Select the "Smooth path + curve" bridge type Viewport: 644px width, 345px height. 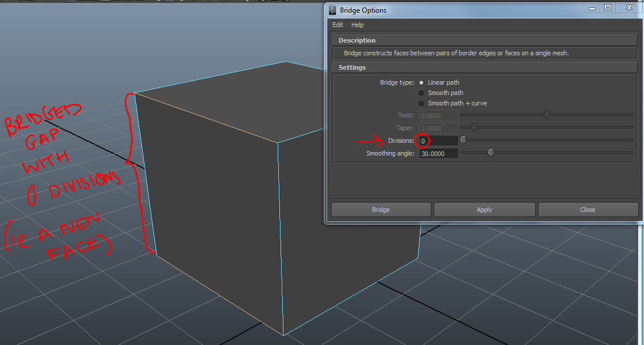point(421,103)
